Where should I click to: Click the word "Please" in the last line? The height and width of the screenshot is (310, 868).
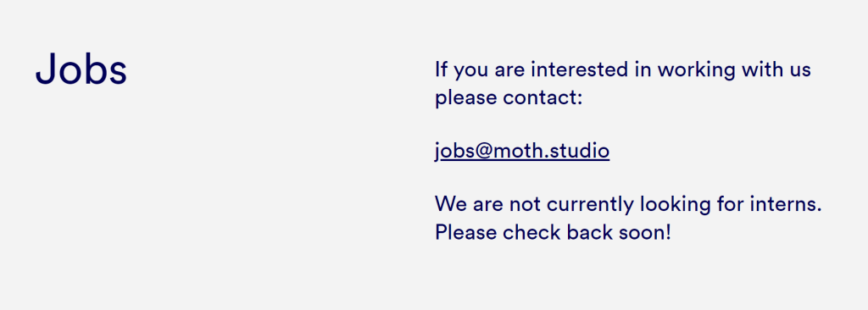point(465,232)
